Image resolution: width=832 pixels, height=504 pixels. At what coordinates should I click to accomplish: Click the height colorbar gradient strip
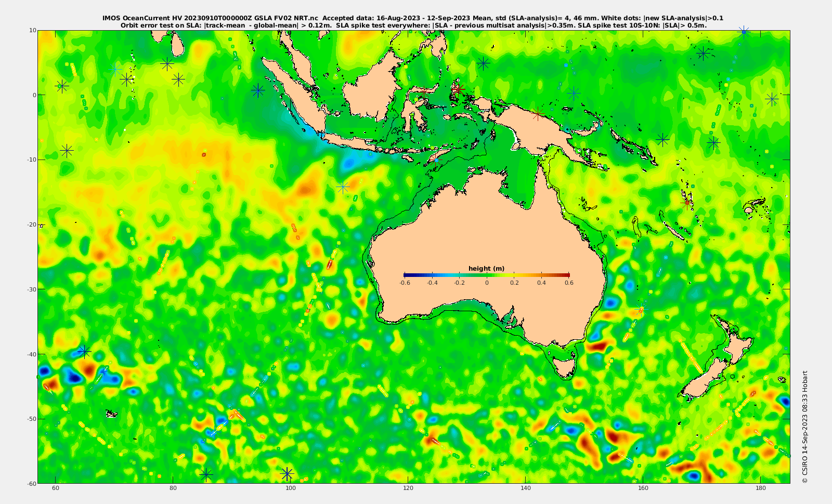pos(487,275)
